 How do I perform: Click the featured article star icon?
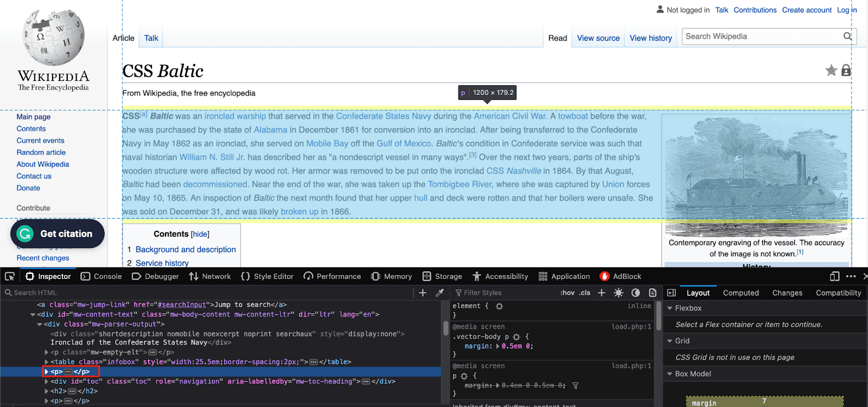[x=831, y=70]
